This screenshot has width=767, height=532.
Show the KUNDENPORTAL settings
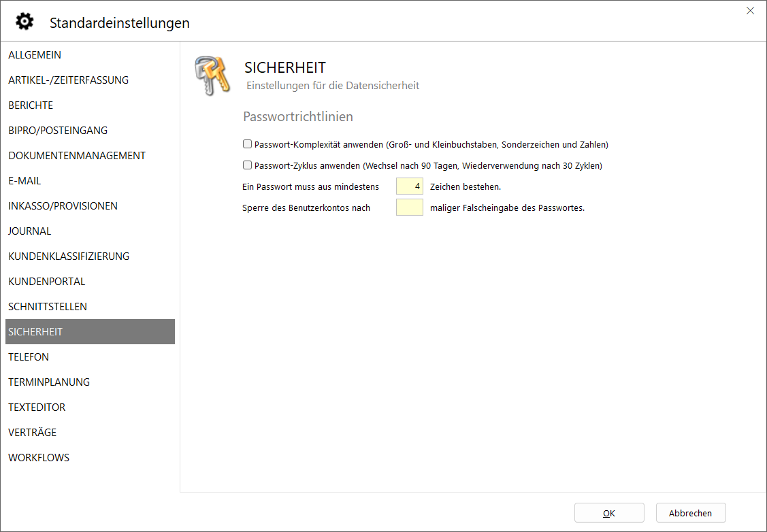46,282
